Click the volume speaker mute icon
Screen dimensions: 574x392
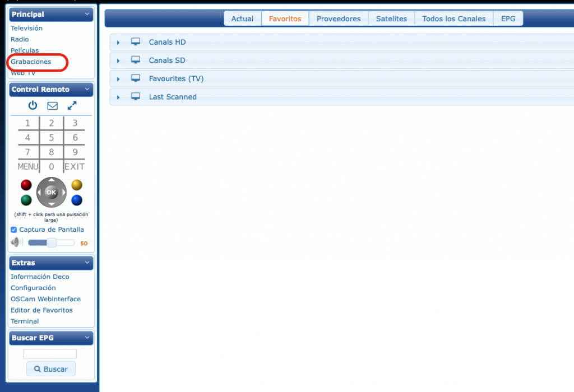[16, 242]
